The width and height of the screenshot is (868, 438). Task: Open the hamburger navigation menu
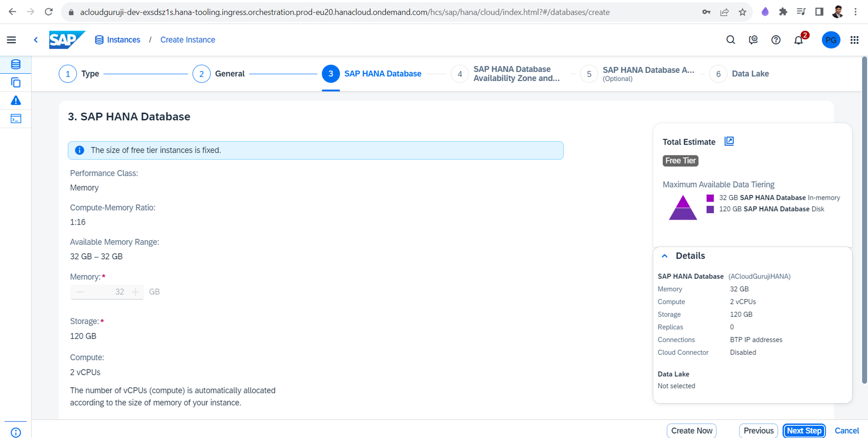point(11,40)
